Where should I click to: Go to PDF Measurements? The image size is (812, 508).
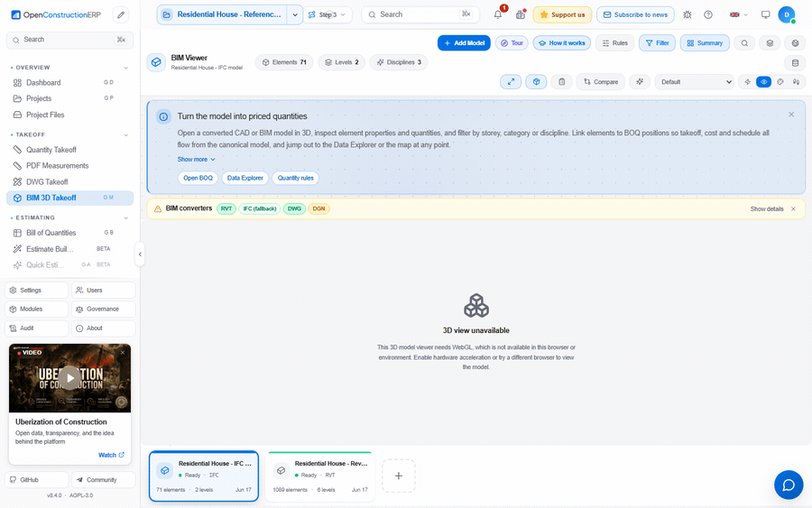point(69,166)
